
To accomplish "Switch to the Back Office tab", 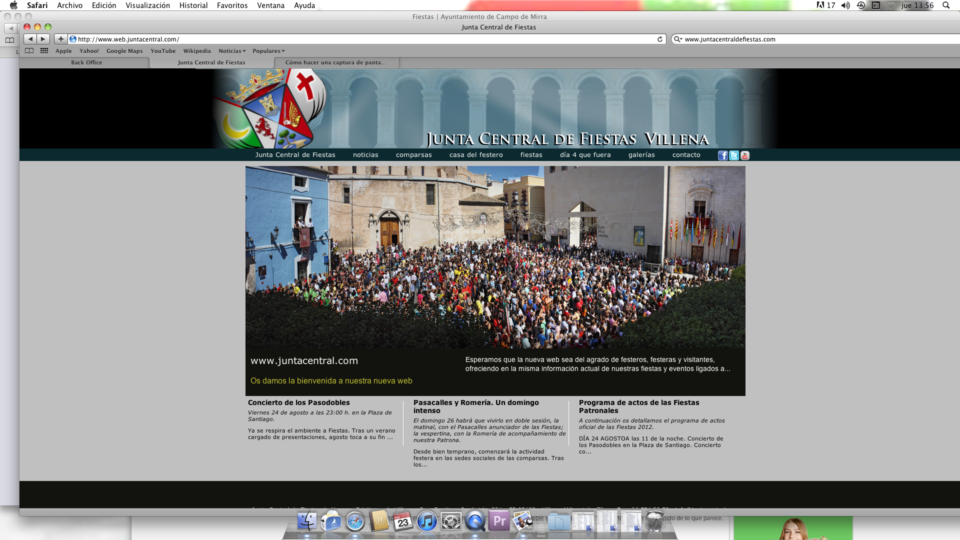I will pos(86,62).
